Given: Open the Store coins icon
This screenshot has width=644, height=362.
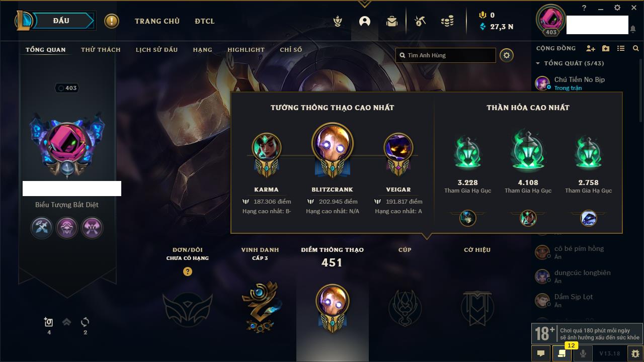Looking at the screenshot, I should pyautogui.click(x=447, y=21).
